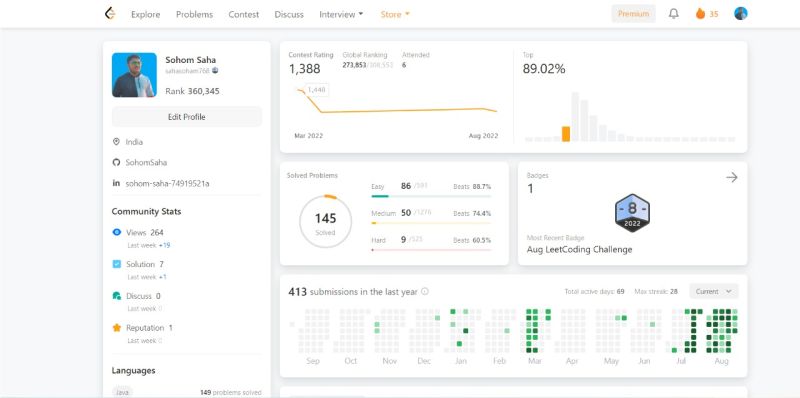Click the Views eye icon
This screenshot has height=398, width=800.
click(117, 232)
